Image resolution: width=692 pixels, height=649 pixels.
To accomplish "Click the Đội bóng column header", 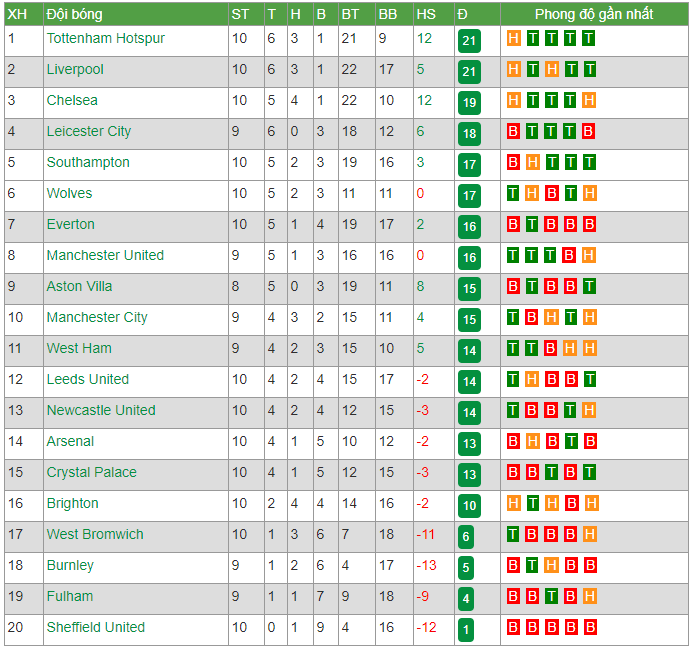I will (74, 14).
